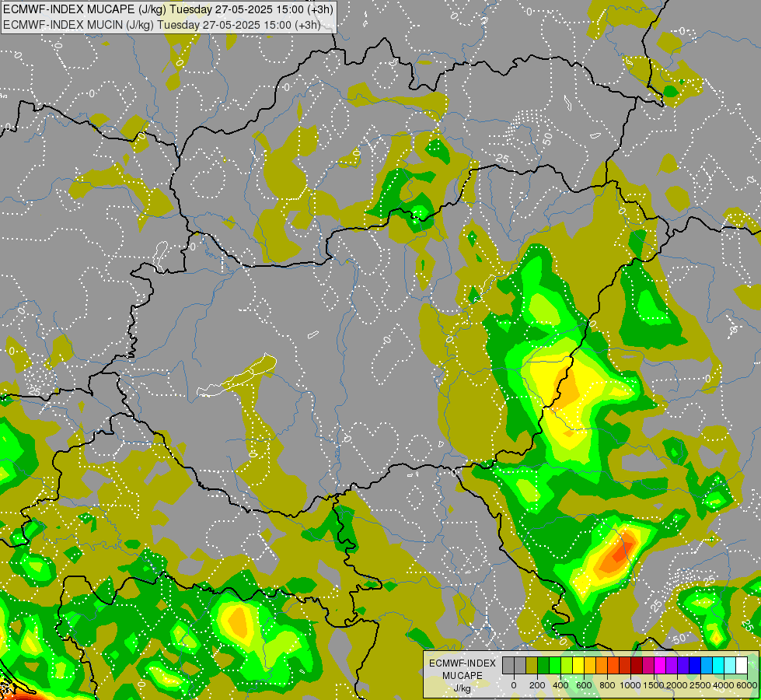Screen dimensions: 761x700
Task: Click the MUCIN title line at top
Action: coord(162,24)
